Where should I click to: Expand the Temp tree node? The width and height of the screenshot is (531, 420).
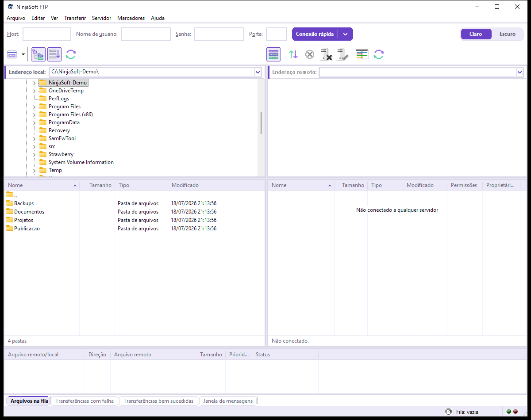click(34, 171)
